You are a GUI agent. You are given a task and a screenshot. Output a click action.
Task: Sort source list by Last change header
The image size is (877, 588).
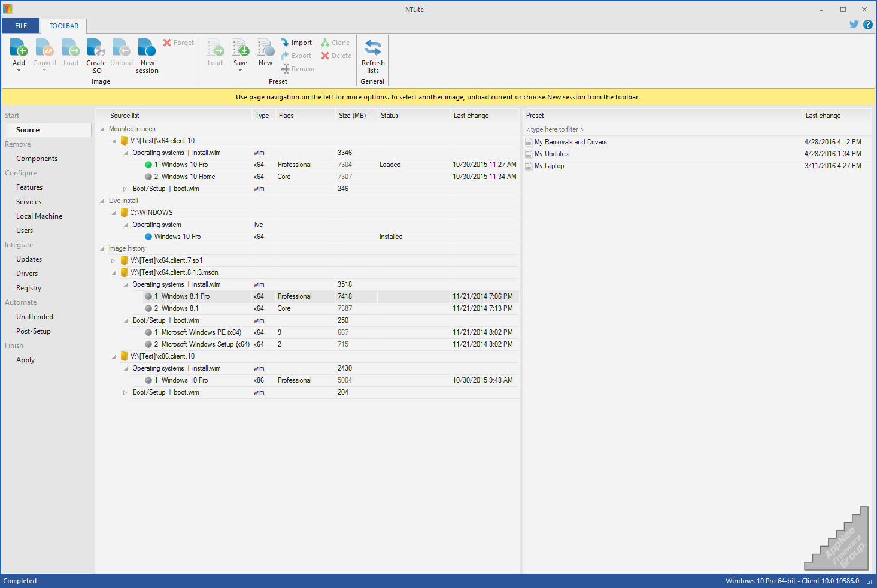(485, 116)
